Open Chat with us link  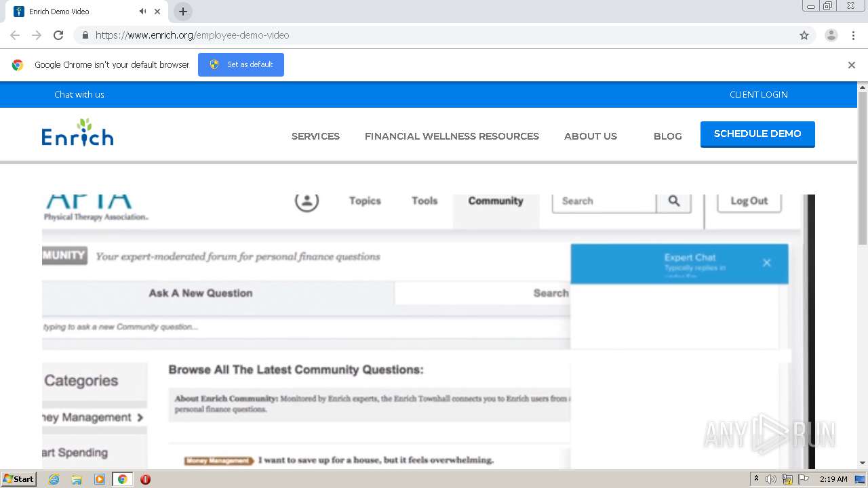point(79,95)
